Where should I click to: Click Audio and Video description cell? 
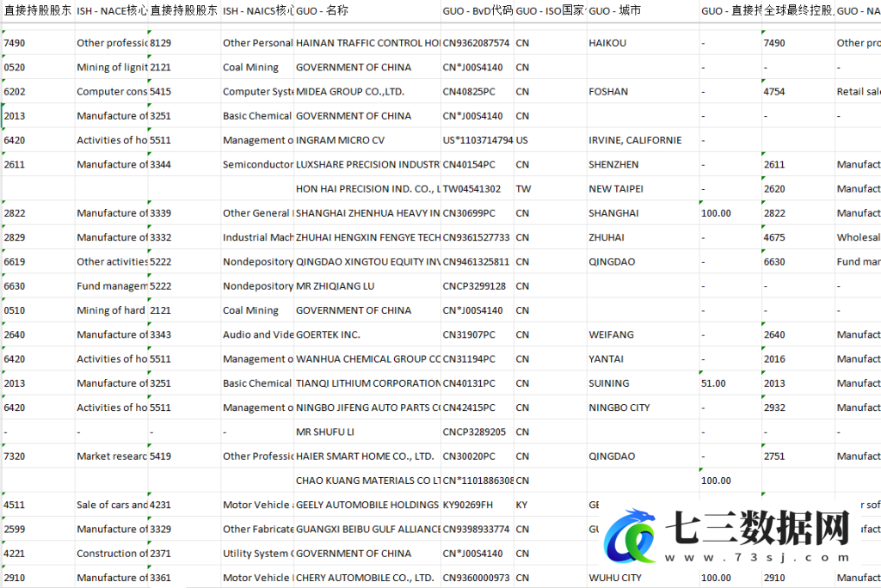[258, 334]
